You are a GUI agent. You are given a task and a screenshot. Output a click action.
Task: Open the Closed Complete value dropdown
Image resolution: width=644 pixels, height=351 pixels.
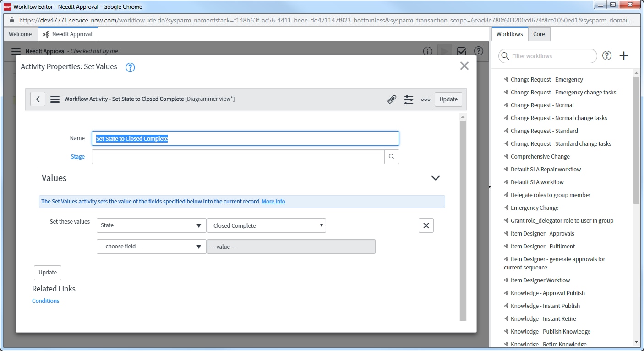[x=267, y=225]
